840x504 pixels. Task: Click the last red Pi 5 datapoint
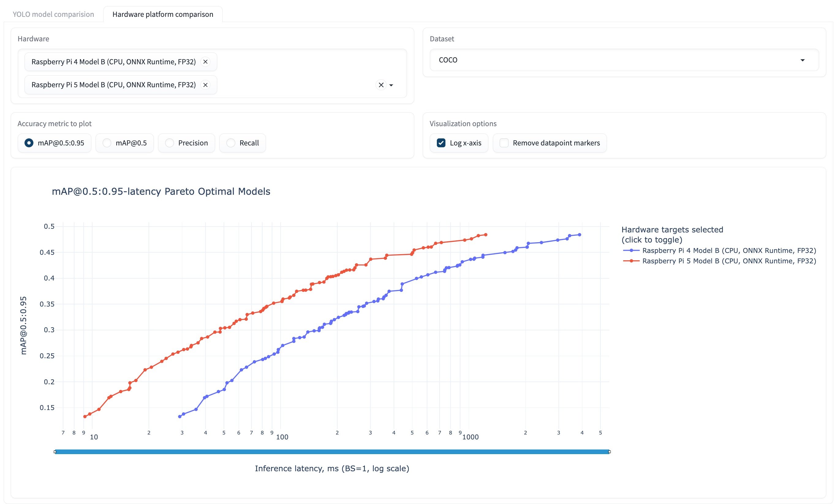tap(486, 235)
